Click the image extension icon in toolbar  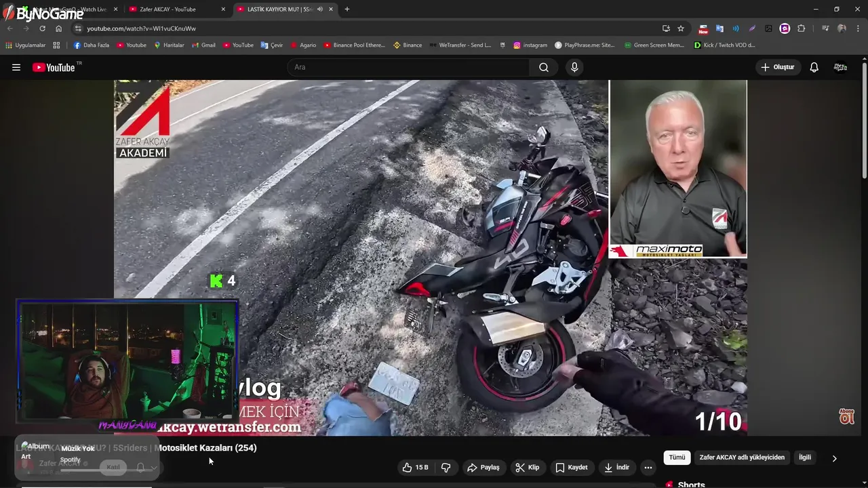click(x=768, y=28)
